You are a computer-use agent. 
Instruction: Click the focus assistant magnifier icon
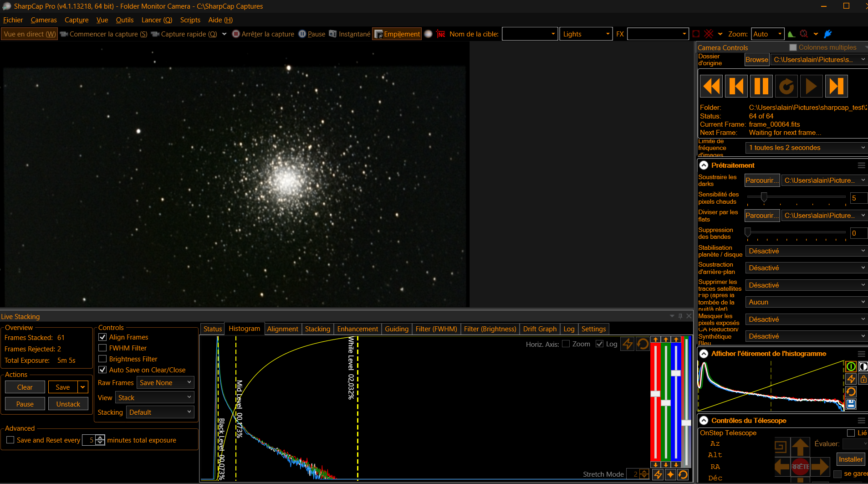pyautogui.click(x=804, y=34)
